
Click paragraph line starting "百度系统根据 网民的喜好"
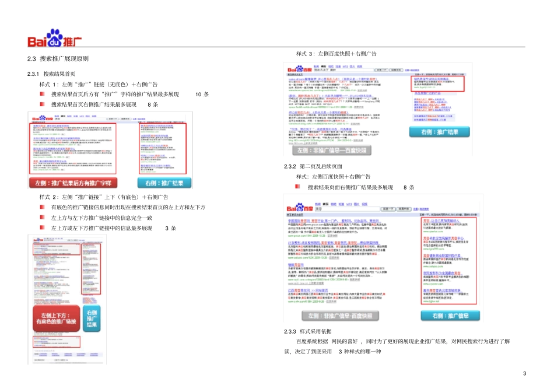point(403,341)
